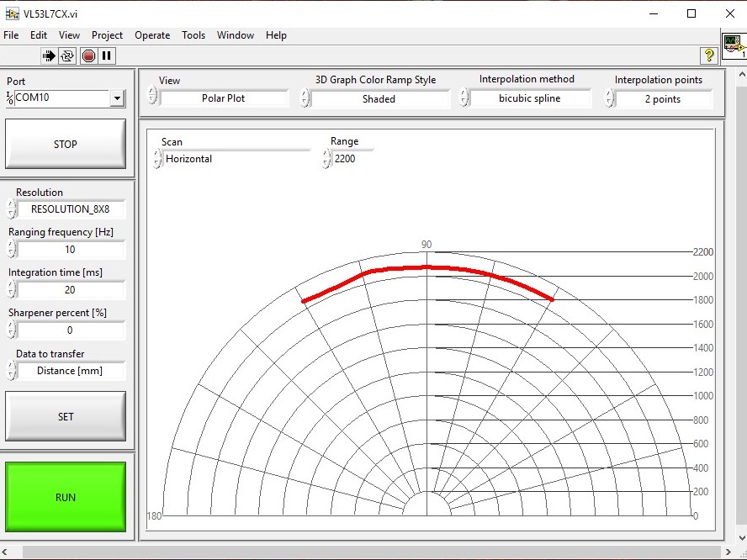747x560 pixels.
Task: Click the Sharpener percent stepper arrows
Action: pyautogui.click(x=12, y=330)
